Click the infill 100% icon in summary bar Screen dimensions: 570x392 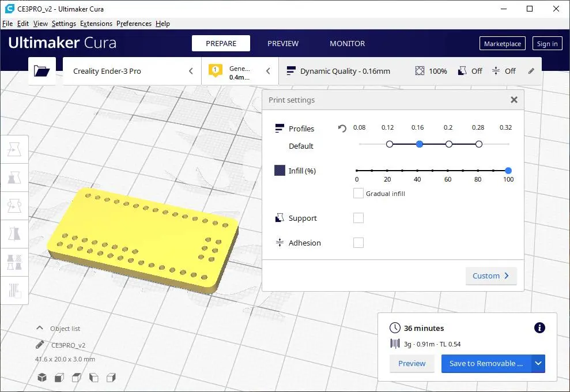[420, 70]
